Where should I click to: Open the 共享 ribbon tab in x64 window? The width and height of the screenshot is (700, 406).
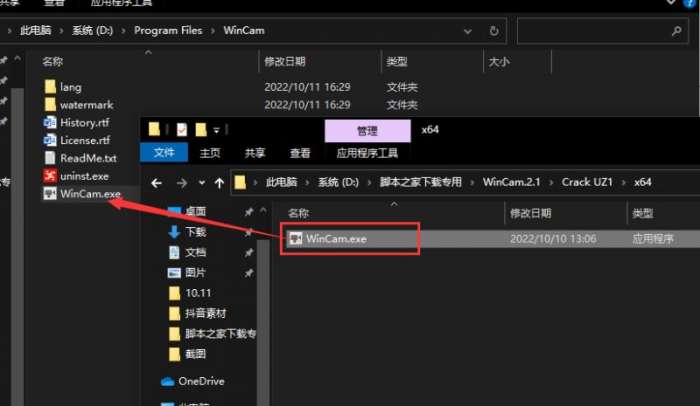pyautogui.click(x=255, y=153)
